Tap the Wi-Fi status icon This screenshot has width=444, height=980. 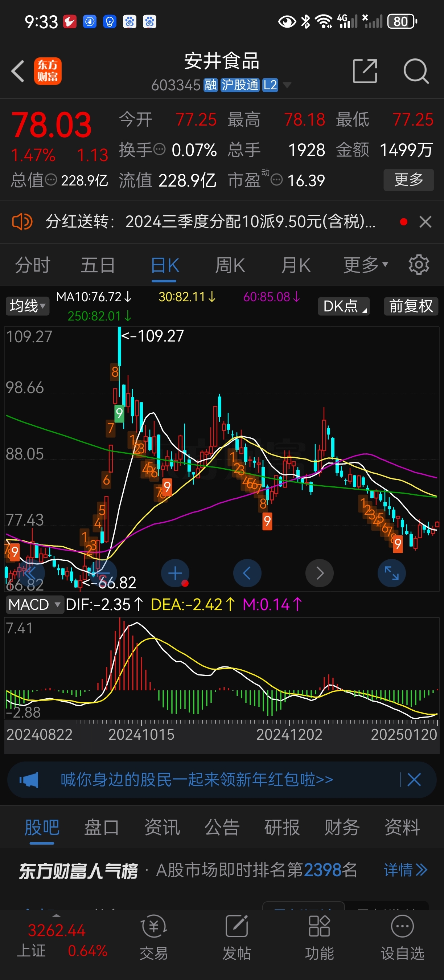[324, 21]
